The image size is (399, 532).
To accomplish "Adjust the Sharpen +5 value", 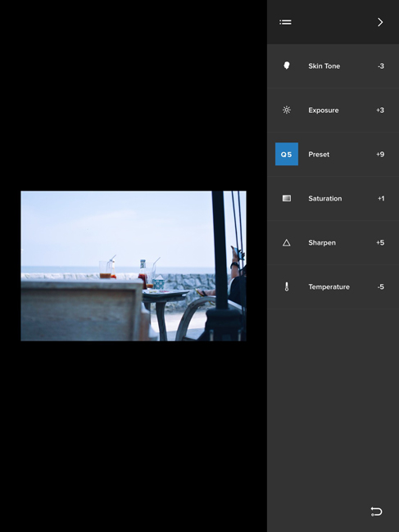I will click(380, 242).
